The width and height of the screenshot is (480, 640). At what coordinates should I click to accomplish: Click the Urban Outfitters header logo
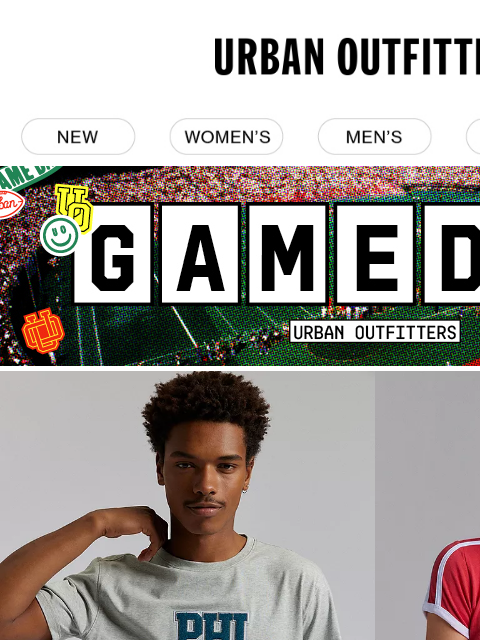pyautogui.click(x=347, y=56)
